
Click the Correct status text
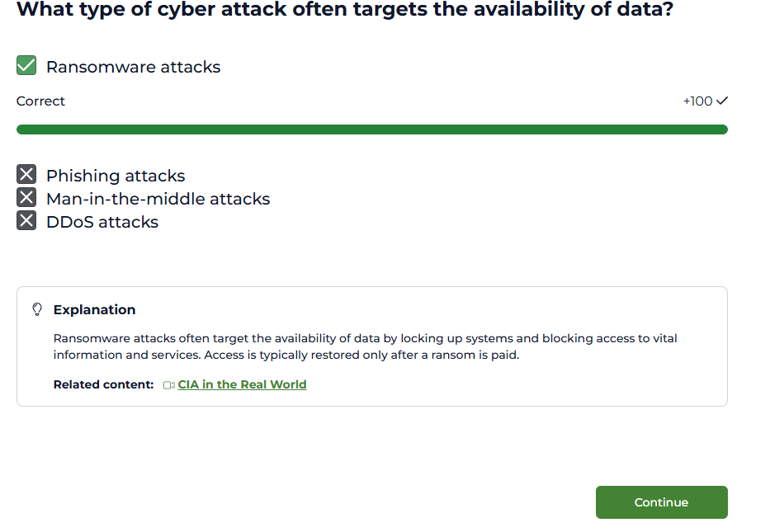[40, 101]
